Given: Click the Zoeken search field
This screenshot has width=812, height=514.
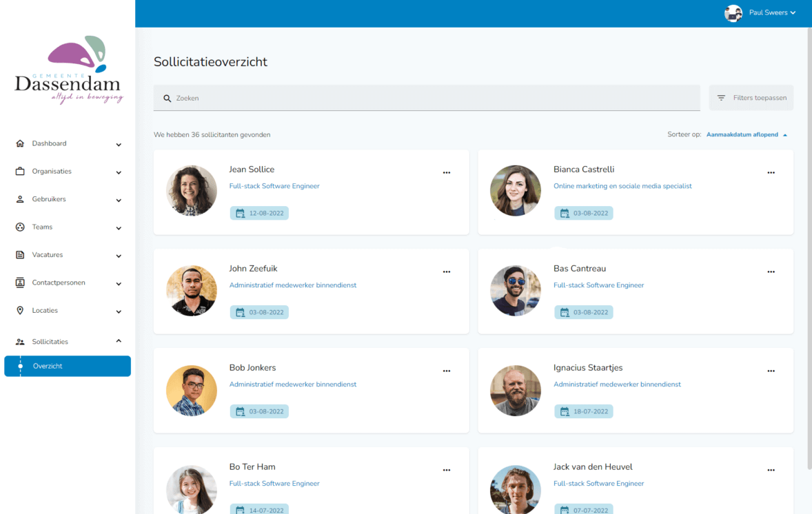Looking at the screenshot, I should point(427,98).
